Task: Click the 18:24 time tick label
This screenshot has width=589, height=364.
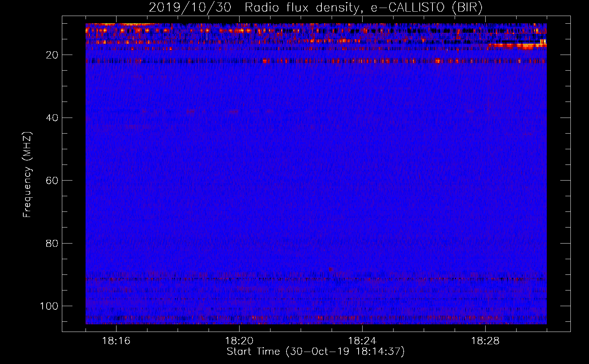Action: tap(362, 341)
